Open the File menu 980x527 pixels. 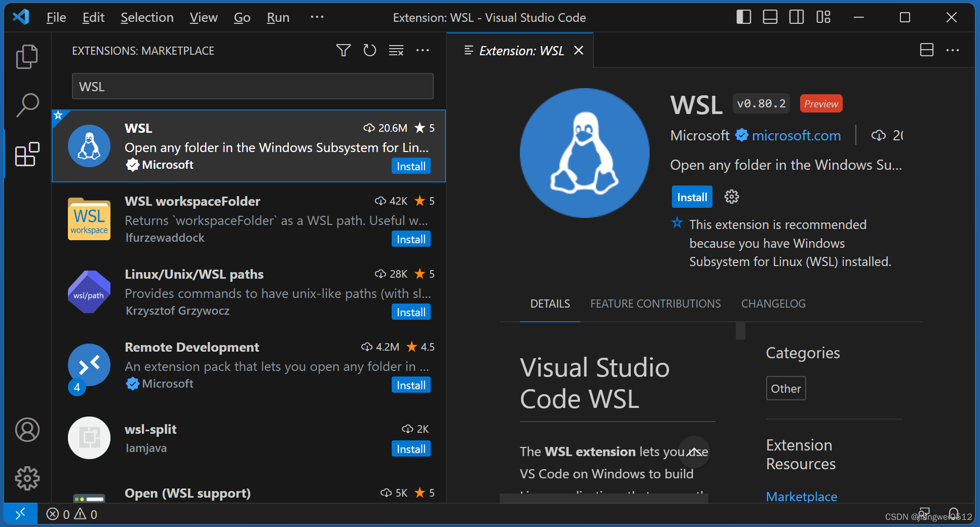56,17
